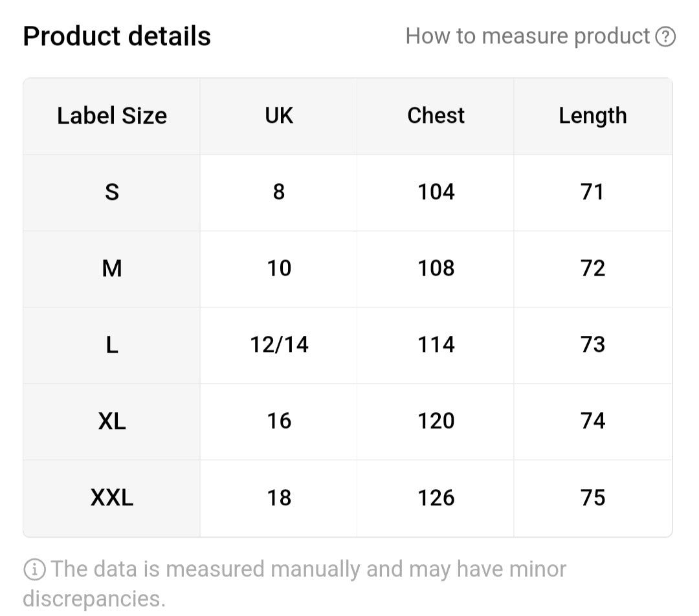Select the Label Size column header
The height and width of the screenshot is (616, 699).
(112, 116)
